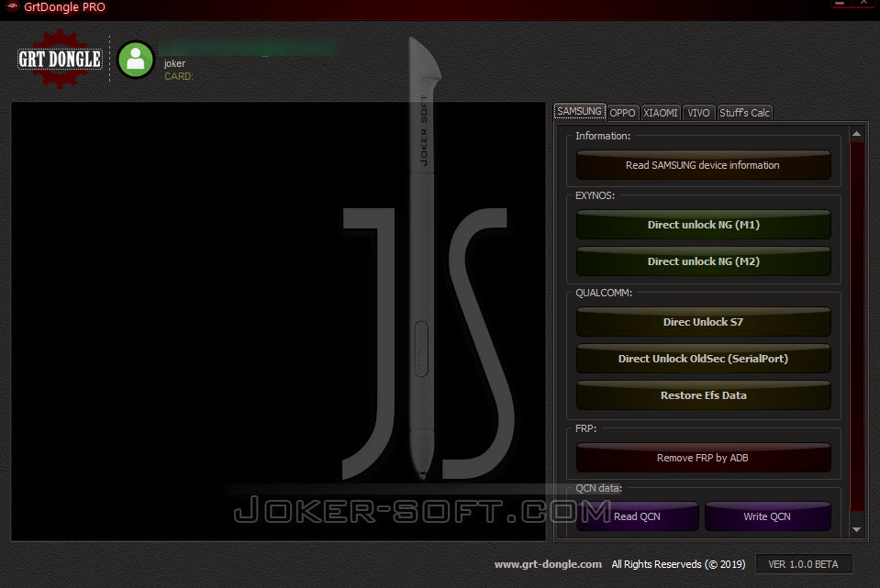Run Direct unlock NG (M2)
The image size is (880, 588).
pos(703,261)
